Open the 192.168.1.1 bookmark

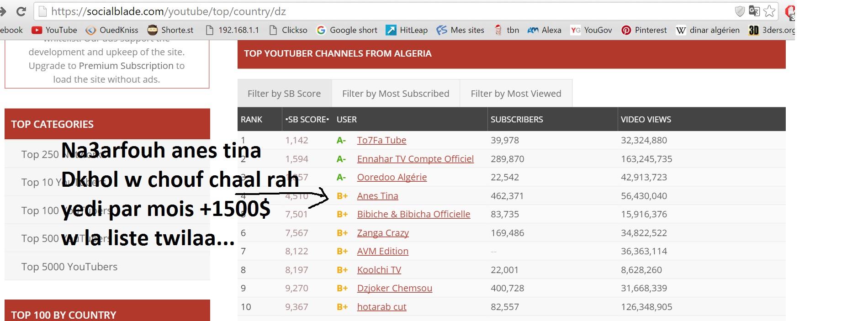click(x=232, y=30)
